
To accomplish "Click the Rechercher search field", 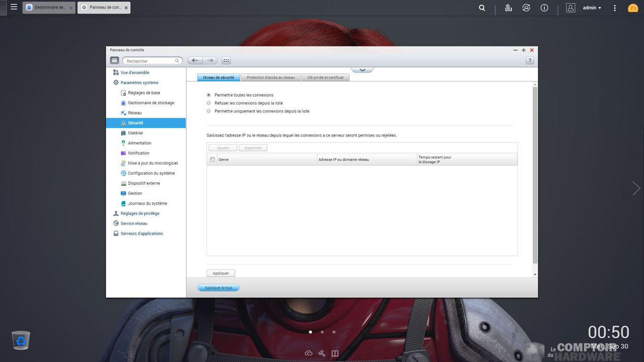I will (x=149, y=61).
